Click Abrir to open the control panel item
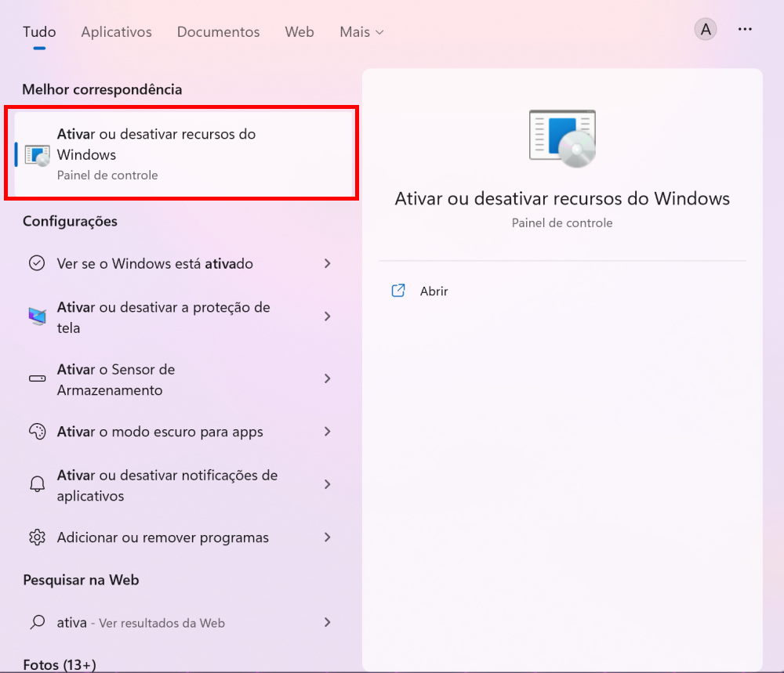The image size is (784, 673). click(x=434, y=291)
